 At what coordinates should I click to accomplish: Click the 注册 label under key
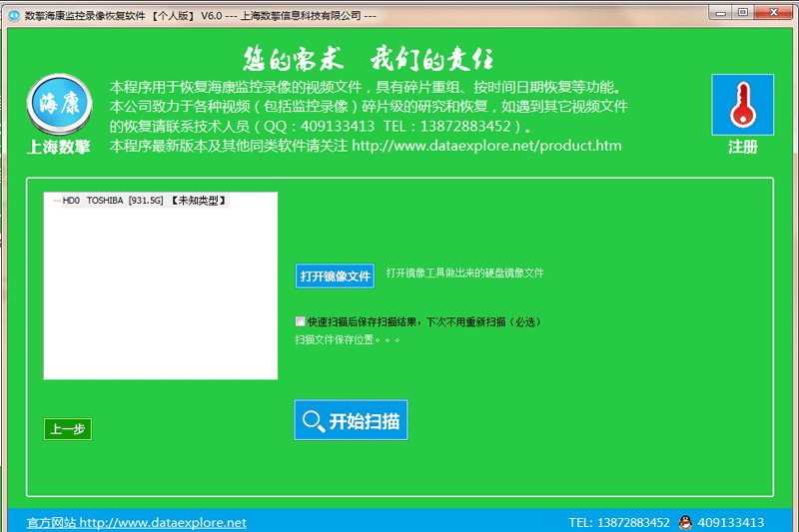pos(742,147)
